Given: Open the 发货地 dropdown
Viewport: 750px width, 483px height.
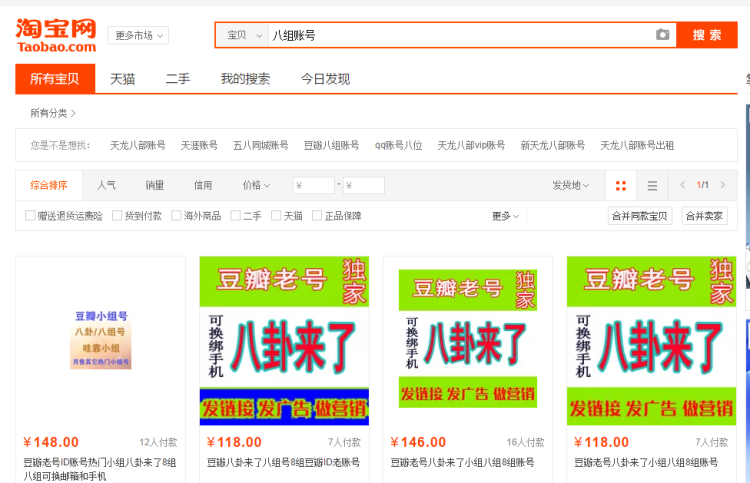Looking at the screenshot, I should pyautogui.click(x=571, y=185).
